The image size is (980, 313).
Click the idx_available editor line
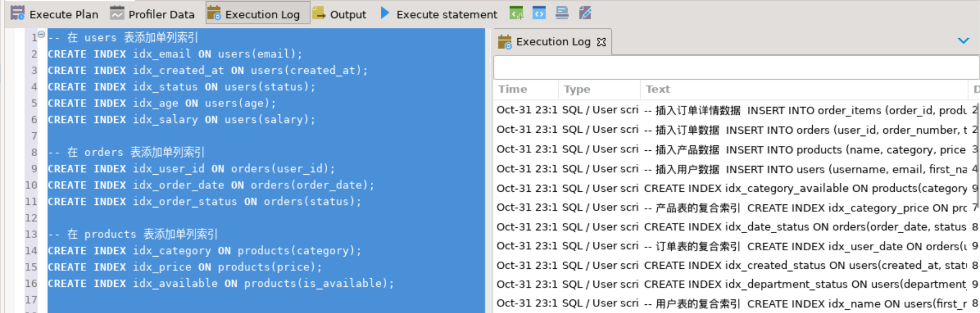221,284
